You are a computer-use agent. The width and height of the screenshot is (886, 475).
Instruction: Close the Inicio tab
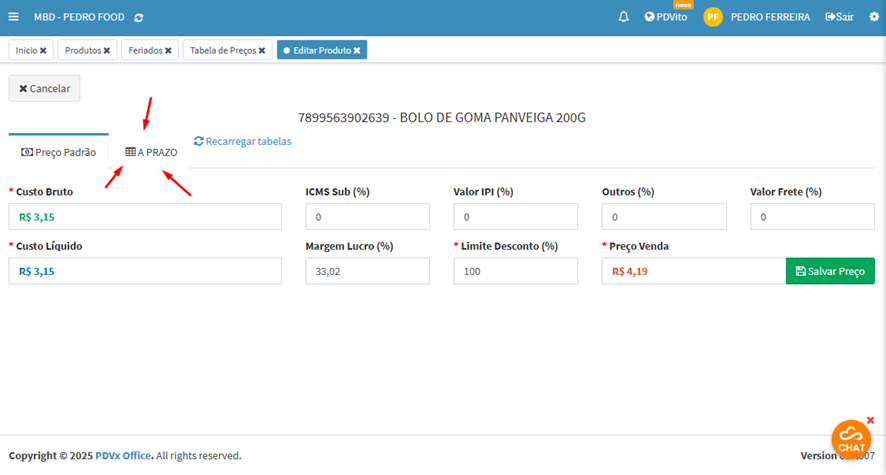click(43, 50)
